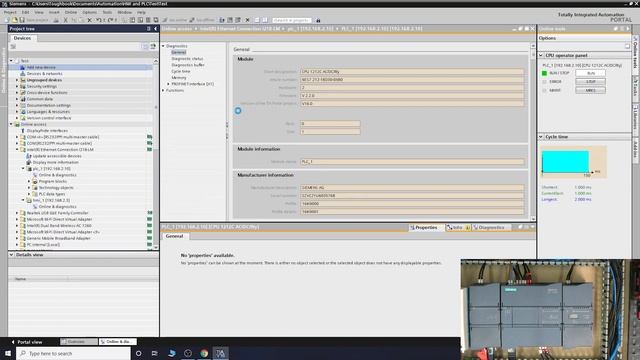Image resolution: width=640 pixels, height=360 pixels.
Task: Click the Program blocks folder icon
Action: point(35,181)
